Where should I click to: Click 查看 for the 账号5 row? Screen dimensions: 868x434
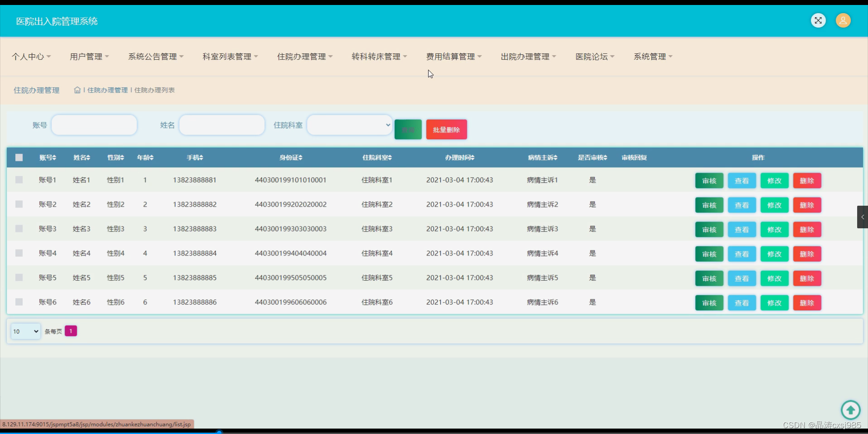[742, 278]
